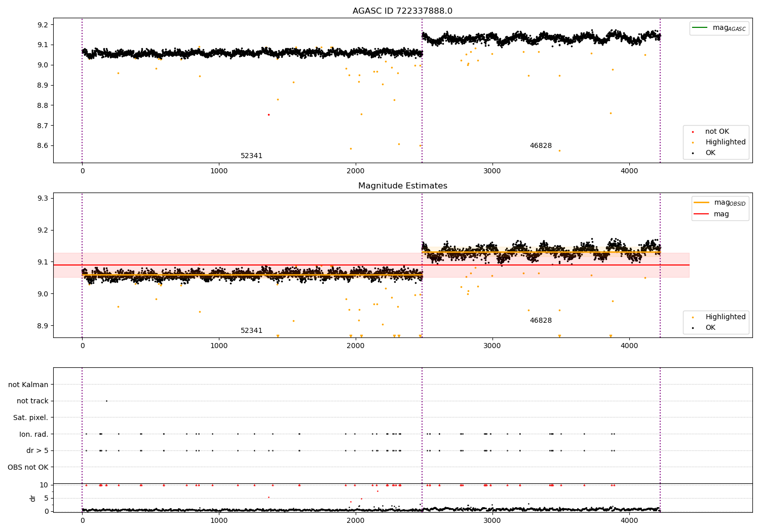Click y-tick '9.1' on middle plot

[x=43, y=262]
